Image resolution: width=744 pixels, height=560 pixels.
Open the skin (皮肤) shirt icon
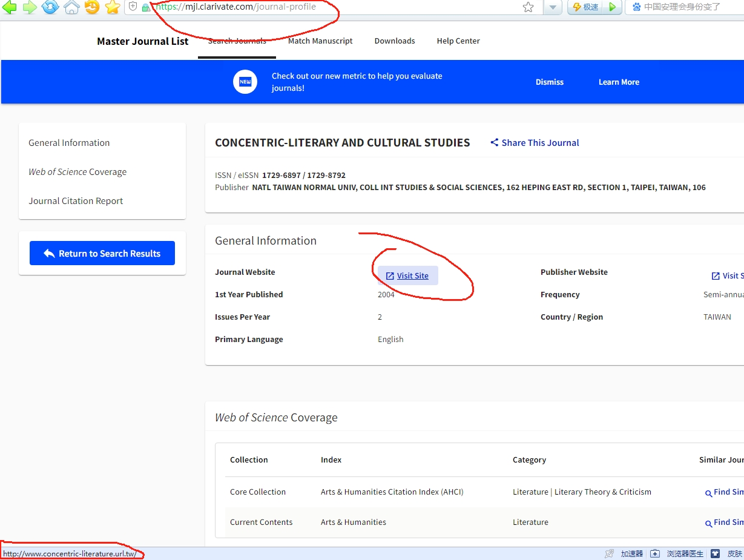click(716, 553)
